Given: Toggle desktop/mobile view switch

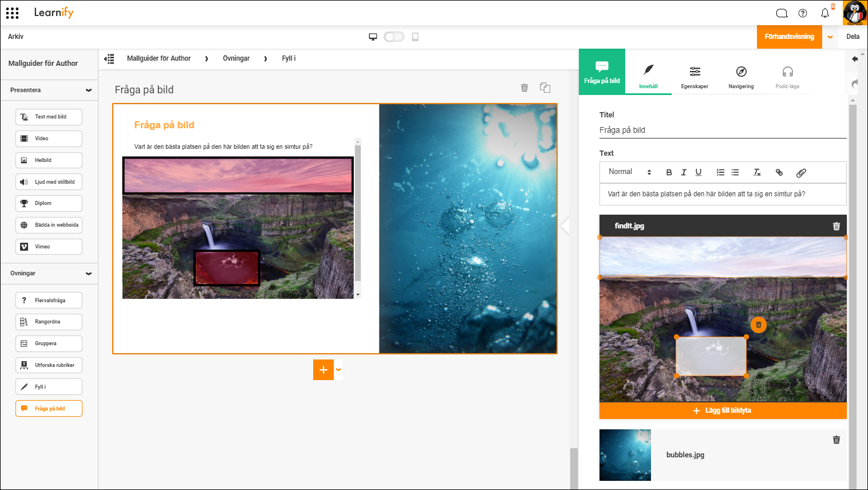Looking at the screenshot, I should pos(394,37).
